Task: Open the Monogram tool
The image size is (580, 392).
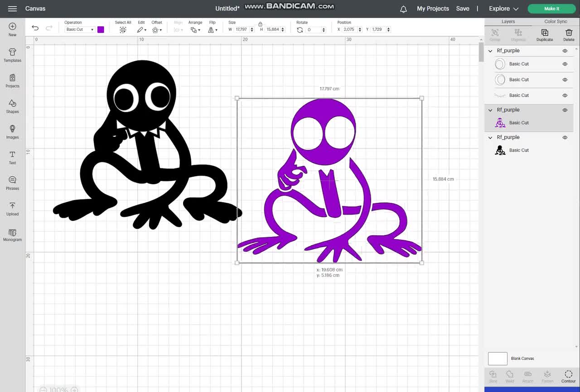Action: [12, 234]
